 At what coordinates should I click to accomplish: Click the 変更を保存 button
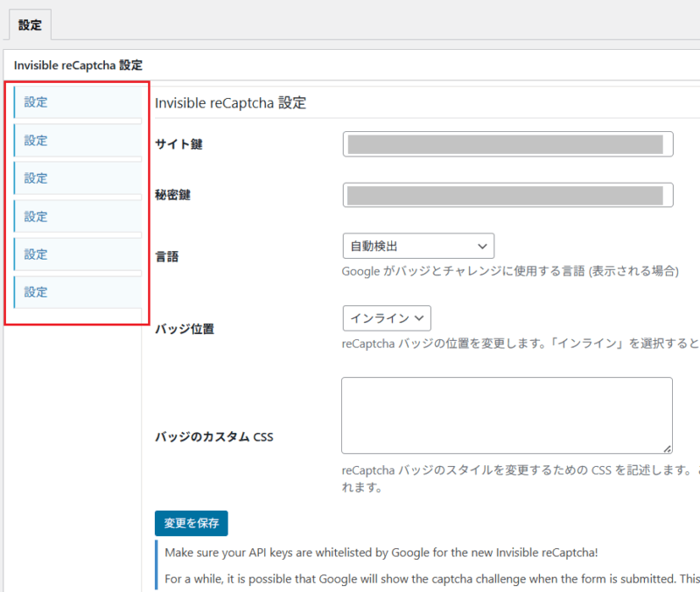[x=191, y=523]
